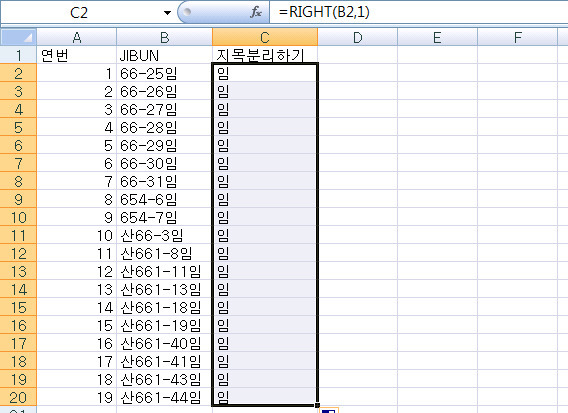Select column B header
The image size is (568, 413).
(x=164, y=37)
